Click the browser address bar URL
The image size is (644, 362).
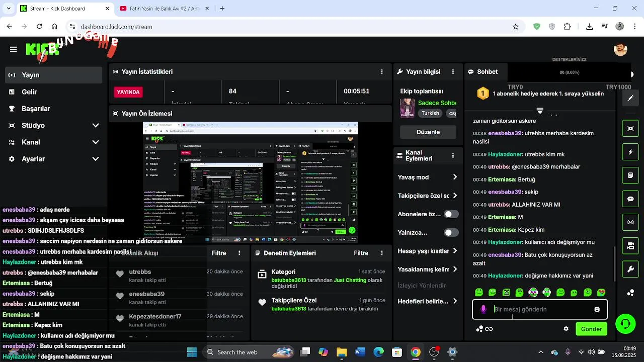click(116, 27)
